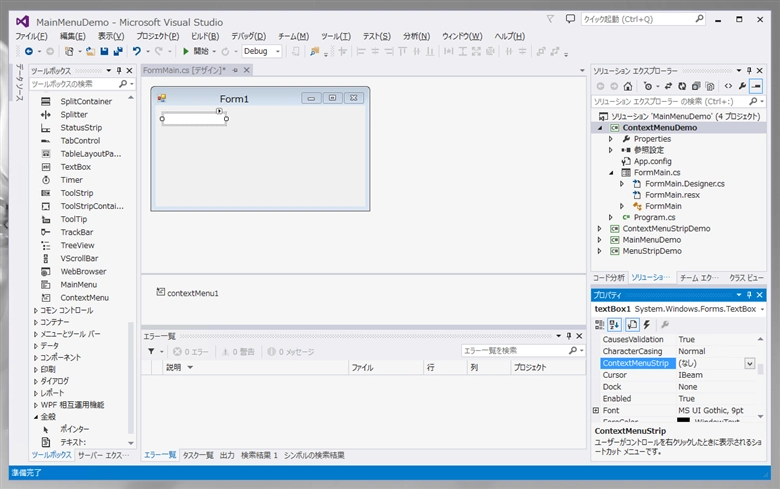This screenshot has width=780, height=489.
Task: Select ContextMenu control in toolbox
Action: coord(85,298)
